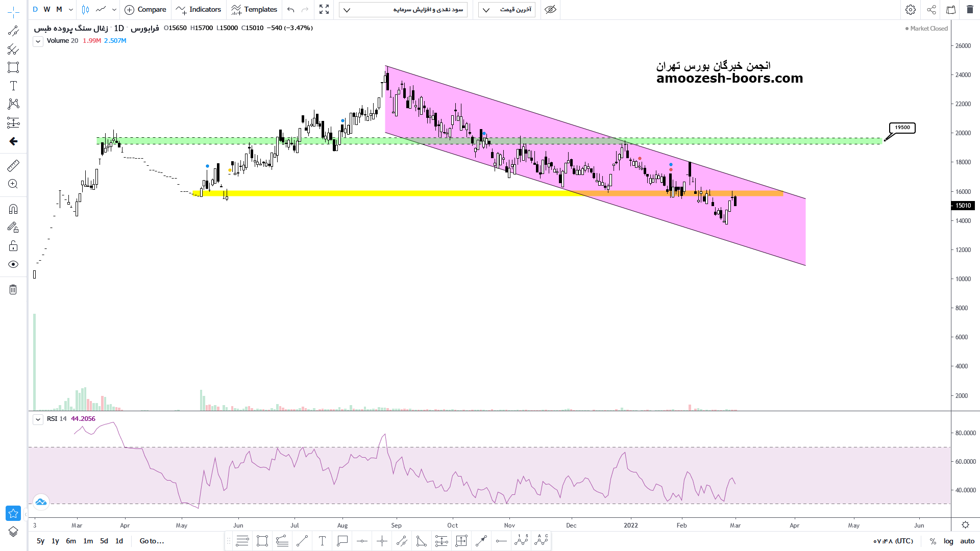Click the share chart icon
Screen dimensions: 980x551
932,10
